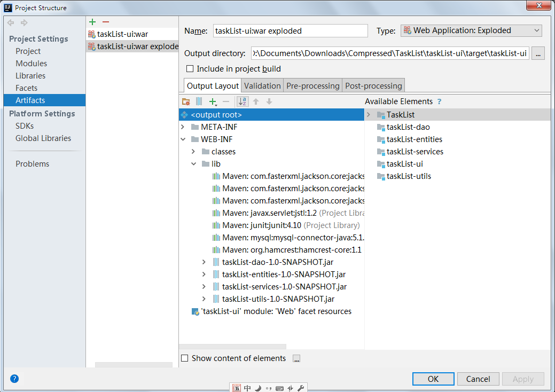Screen dimensions: 555x392
Task: Open SDKs platform settings
Action: coord(25,126)
